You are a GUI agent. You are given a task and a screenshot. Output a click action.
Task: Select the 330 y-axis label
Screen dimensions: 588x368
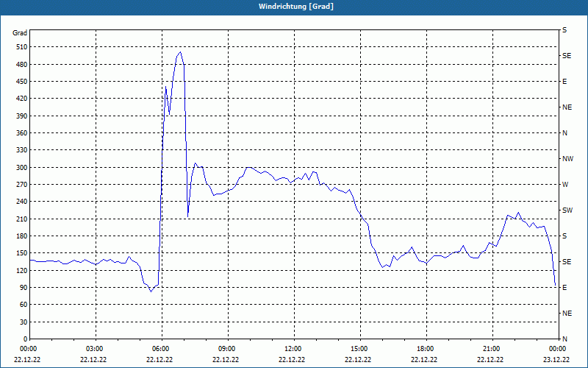pyautogui.click(x=23, y=150)
